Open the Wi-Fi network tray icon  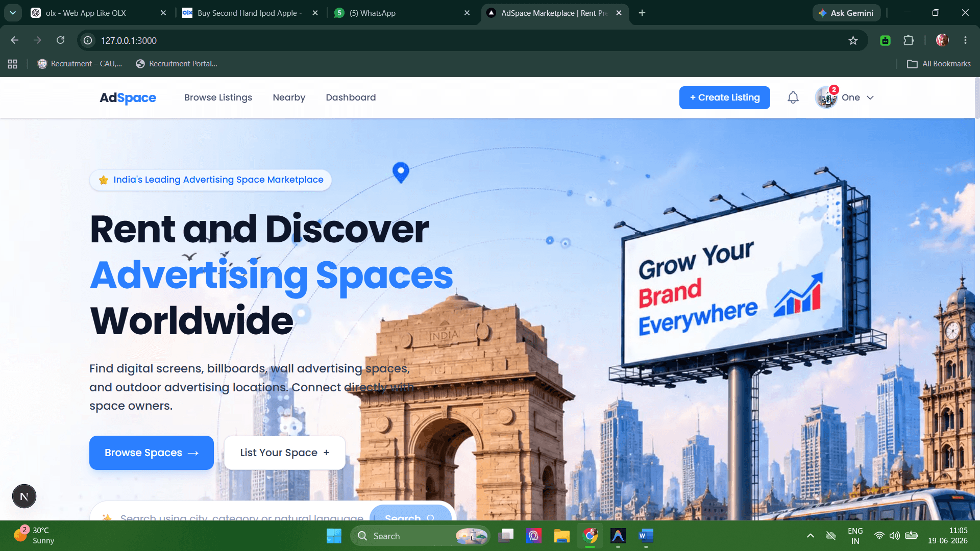point(879,536)
